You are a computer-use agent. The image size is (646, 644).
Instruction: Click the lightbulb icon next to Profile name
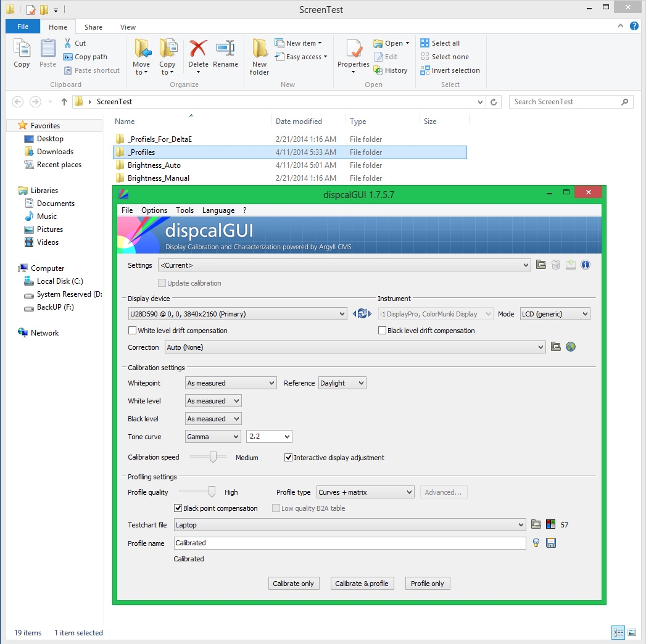point(536,543)
